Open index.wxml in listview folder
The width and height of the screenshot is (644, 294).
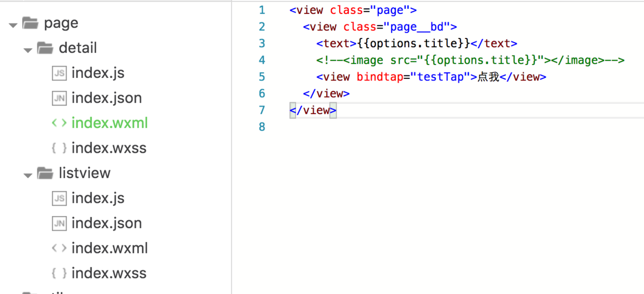110,248
